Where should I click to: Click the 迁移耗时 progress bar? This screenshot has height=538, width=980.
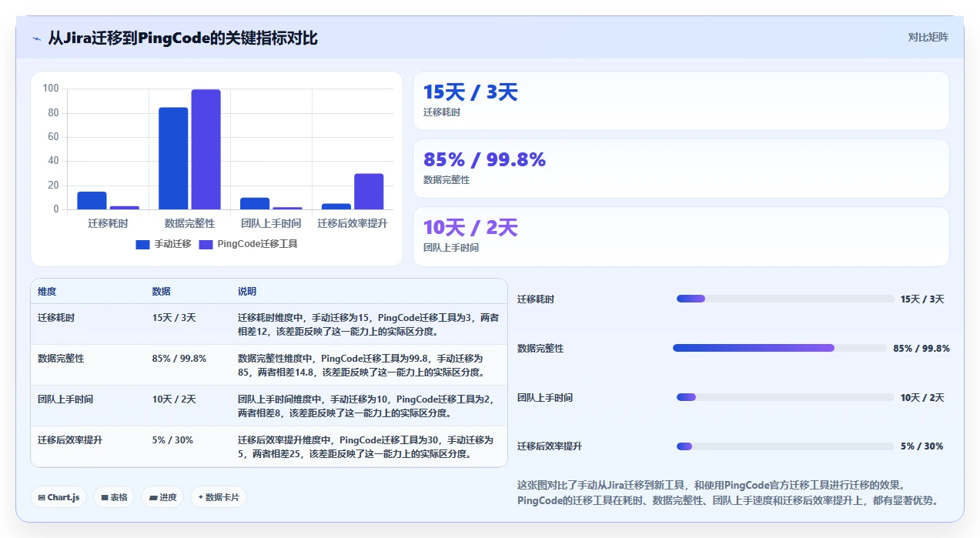click(x=785, y=299)
